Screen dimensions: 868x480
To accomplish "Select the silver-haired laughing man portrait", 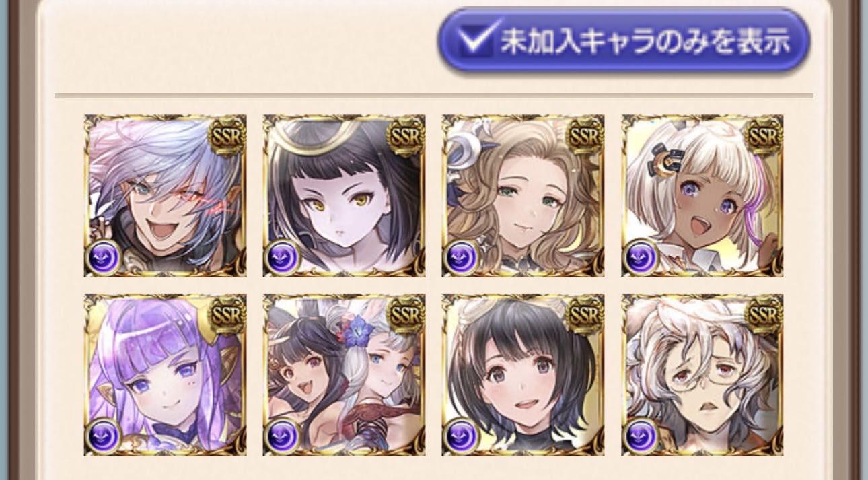I will (165, 196).
